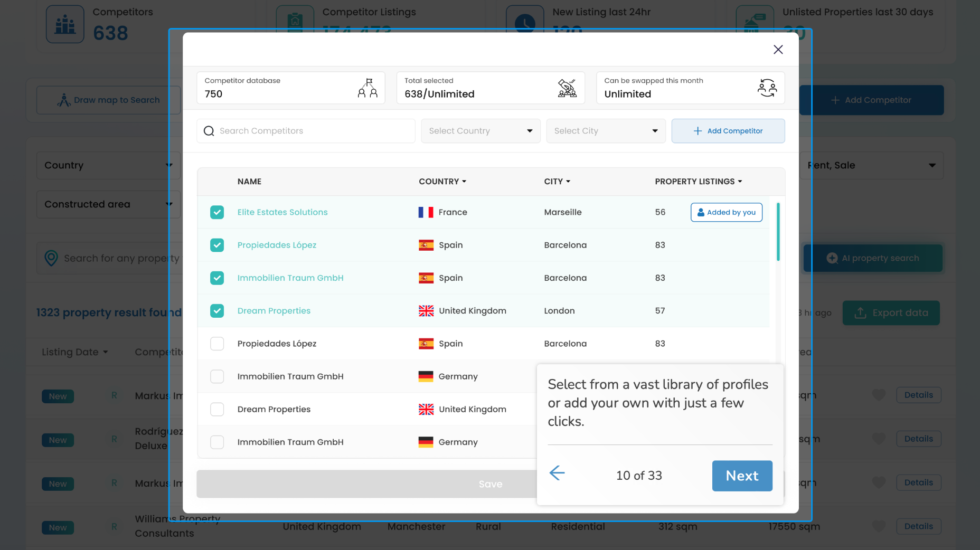This screenshot has width=980, height=550.
Task: Click the Total selected icon
Action: click(x=567, y=88)
